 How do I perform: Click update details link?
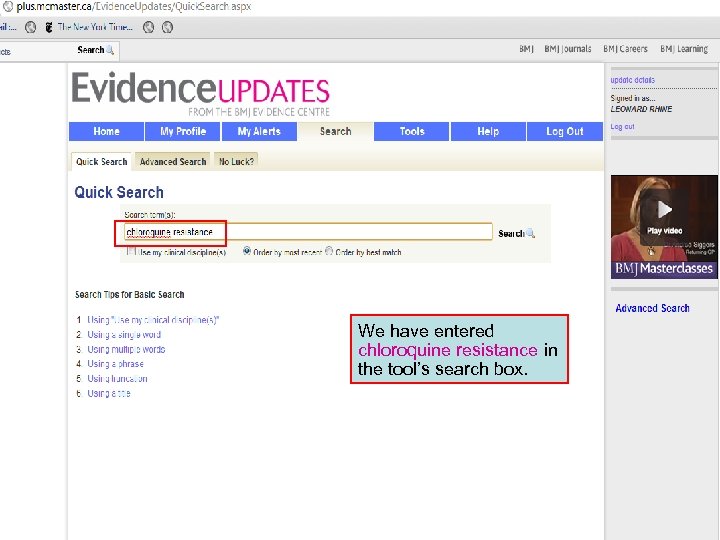tap(632, 80)
